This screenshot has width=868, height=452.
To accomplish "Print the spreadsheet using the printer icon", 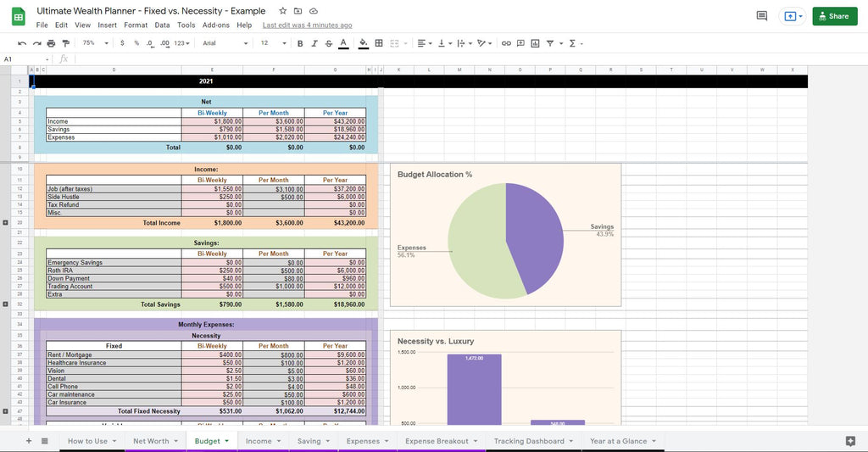I will pos(51,43).
